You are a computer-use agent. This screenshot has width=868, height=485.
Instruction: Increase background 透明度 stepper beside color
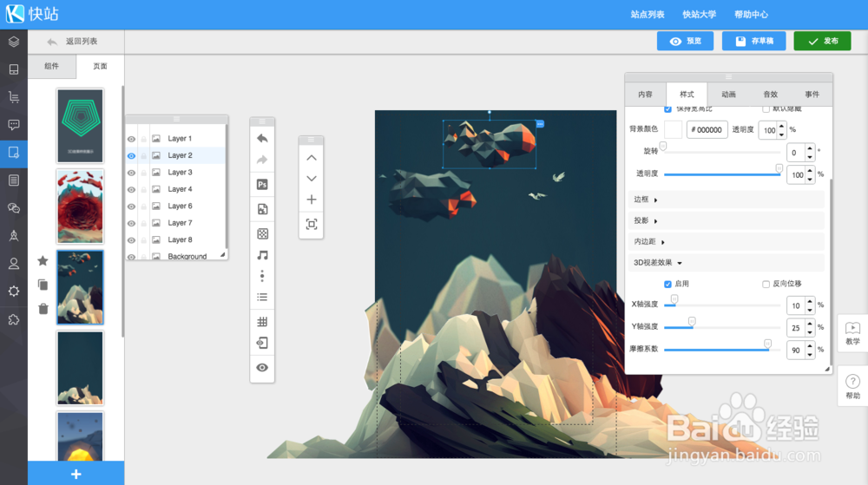tap(782, 127)
